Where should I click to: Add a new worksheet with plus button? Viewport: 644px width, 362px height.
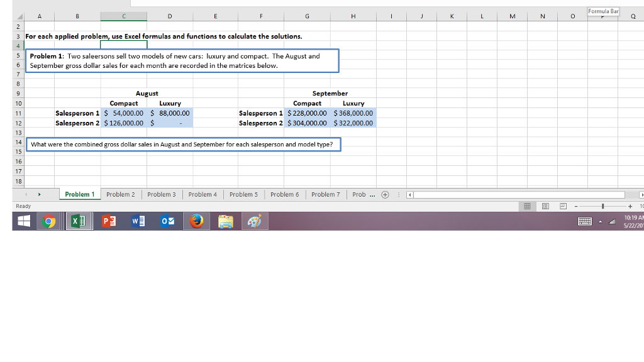[x=385, y=195]
